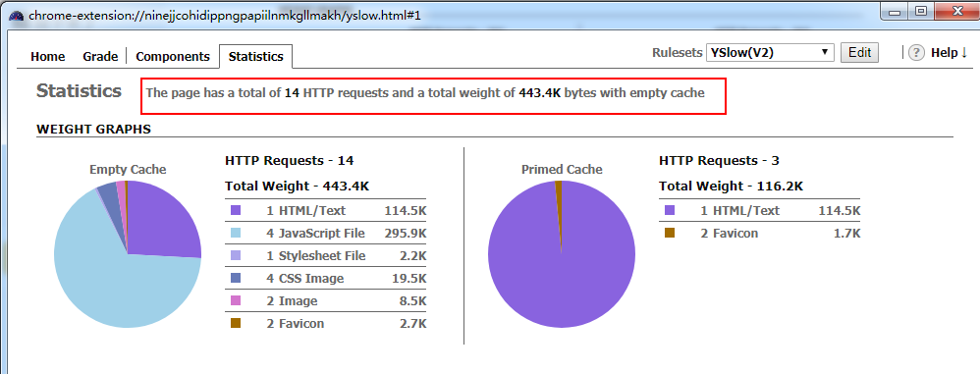This screenshot has height=374, width=980.
Task: Click the extension URL in the title bar
Action: click(224, 15)
